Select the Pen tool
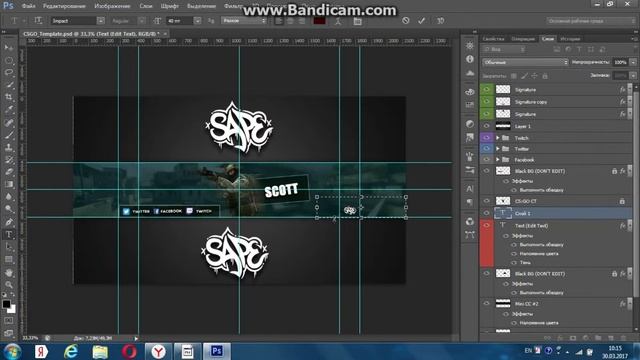This screenshot has height=360, width=640. tap(9, 222)
